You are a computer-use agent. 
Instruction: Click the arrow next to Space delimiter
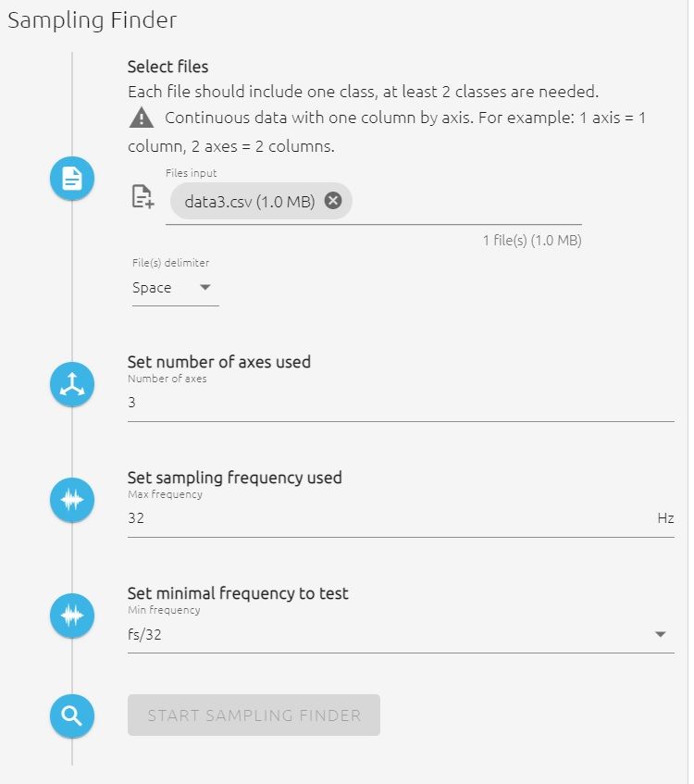(205, 288)
